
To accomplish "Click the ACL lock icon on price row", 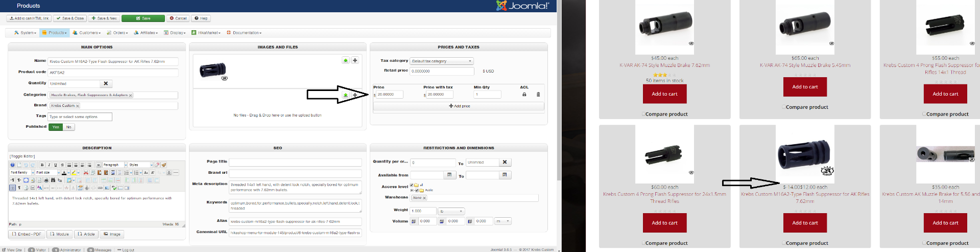I will (524, 95).
